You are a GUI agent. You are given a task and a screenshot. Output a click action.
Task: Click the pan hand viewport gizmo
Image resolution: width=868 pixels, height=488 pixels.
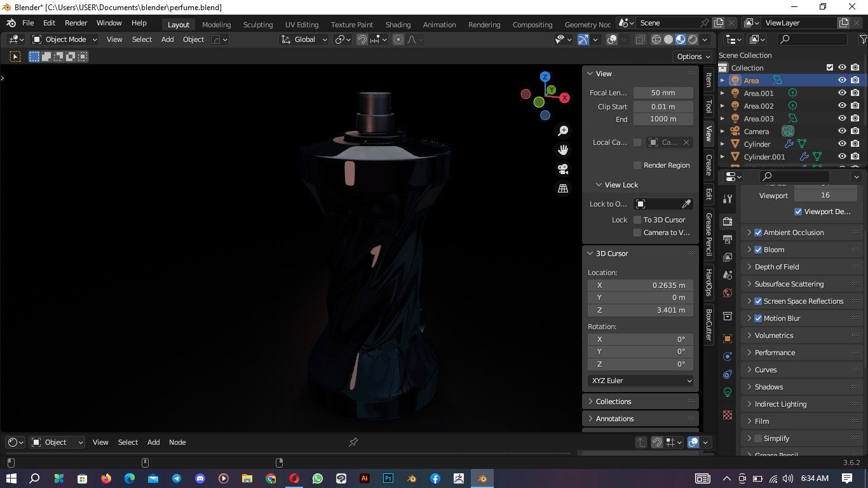pos(563,150)
